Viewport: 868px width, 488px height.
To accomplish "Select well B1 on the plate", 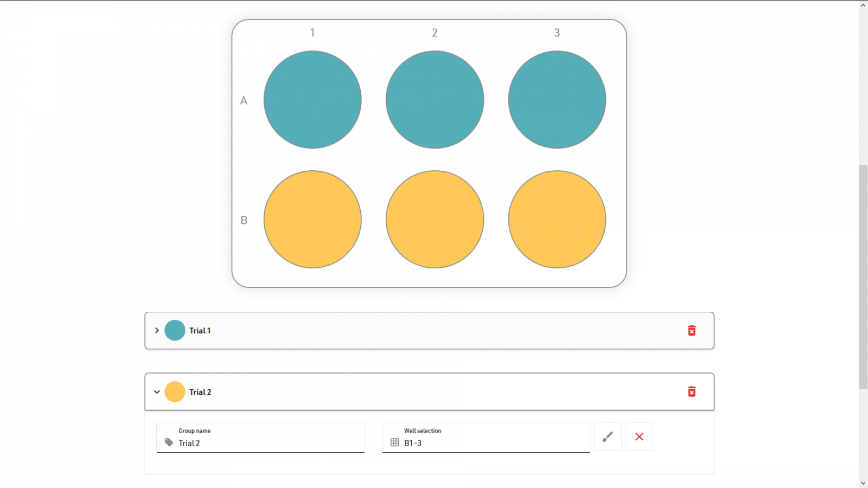I will click(x=312, y=220).
